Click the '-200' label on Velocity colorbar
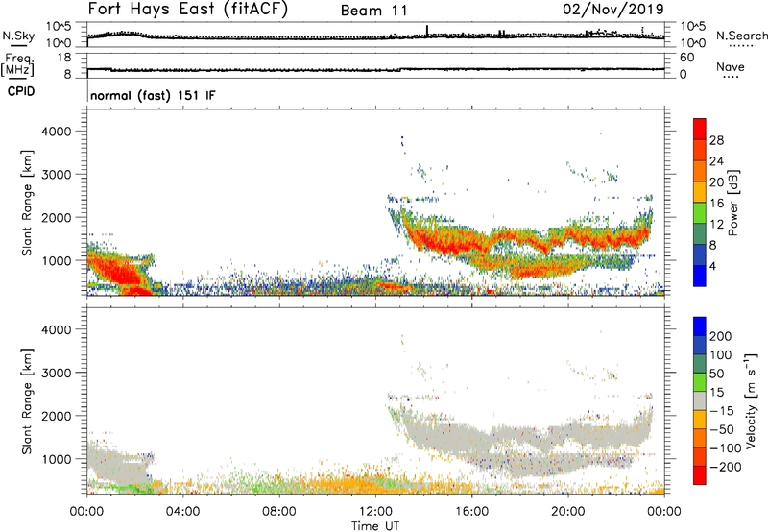Screen dimensions: 768x532 [725, 467]
